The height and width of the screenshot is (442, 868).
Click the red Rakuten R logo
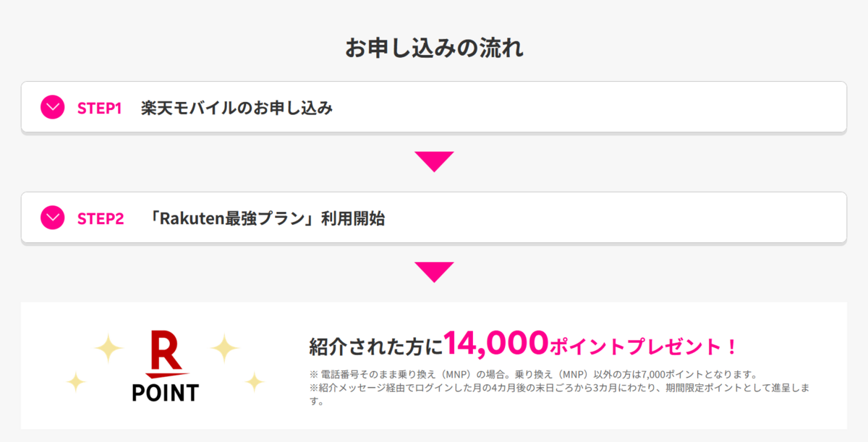[x=166, y=354]
